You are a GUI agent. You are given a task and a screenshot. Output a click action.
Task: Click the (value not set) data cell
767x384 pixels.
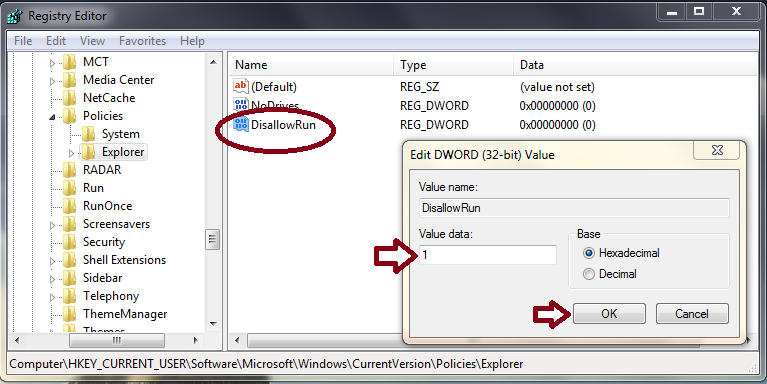click(557, 87)
